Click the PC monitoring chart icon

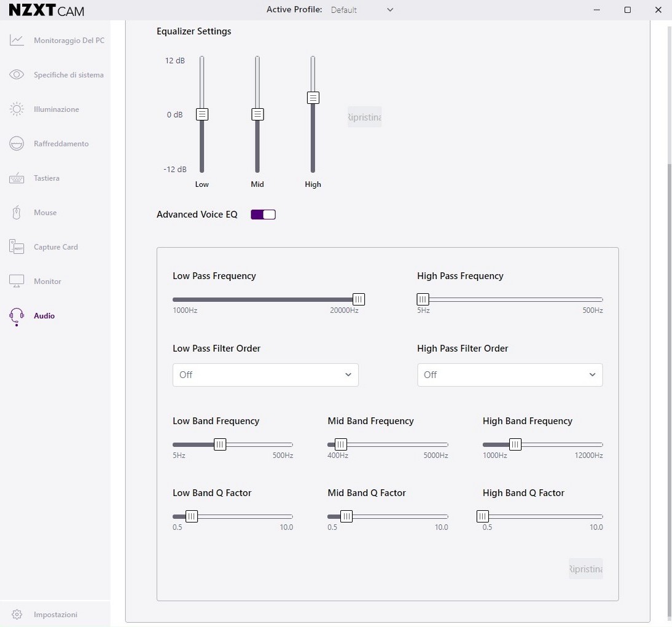click(17, 41)
